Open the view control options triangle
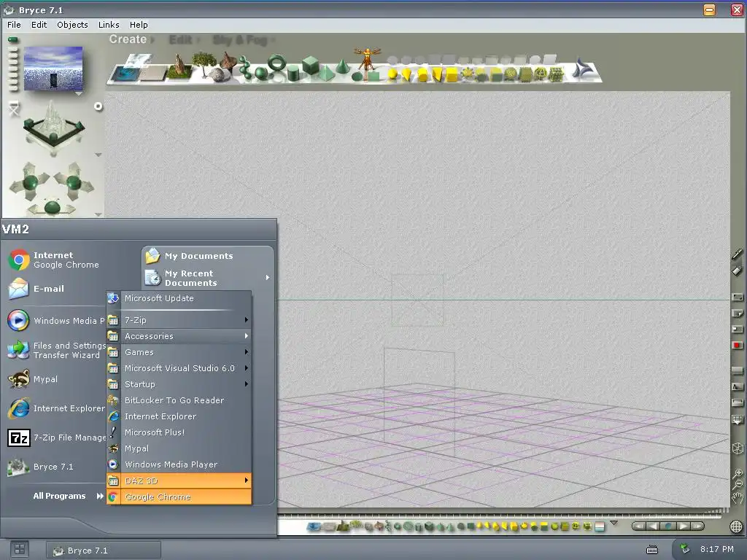 98,155
